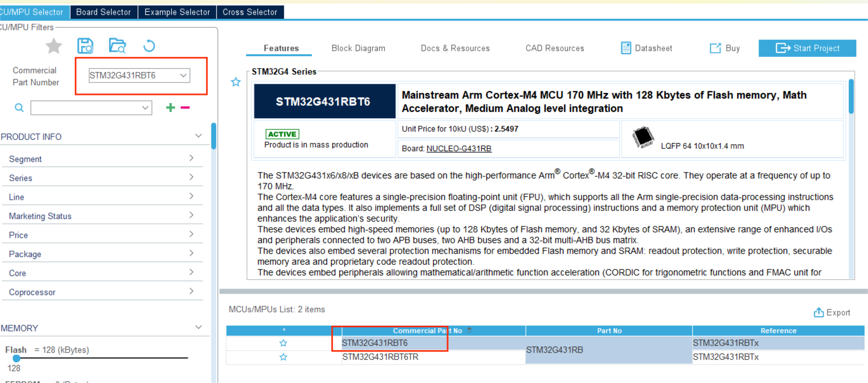Click the red minus remove icon
Image resolution: width=868 pixels, height=383 pixels.
coord(185,108)
